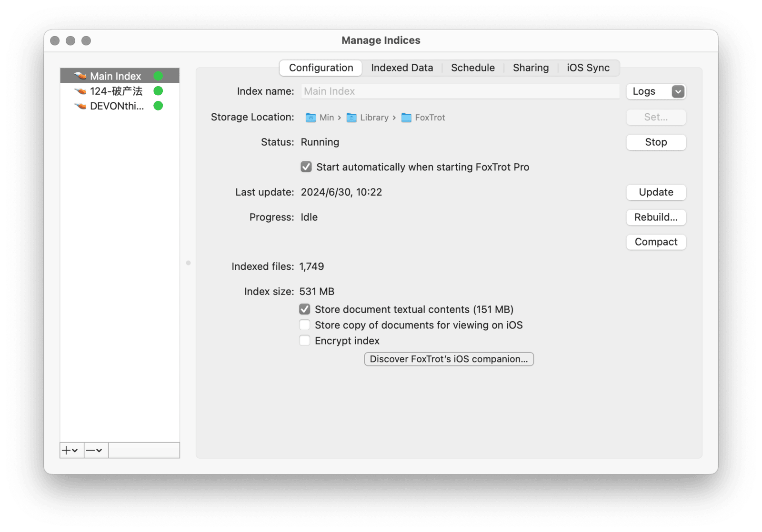Click the Running status value
This screenshot has width=762, height=532.
point(320,142)
